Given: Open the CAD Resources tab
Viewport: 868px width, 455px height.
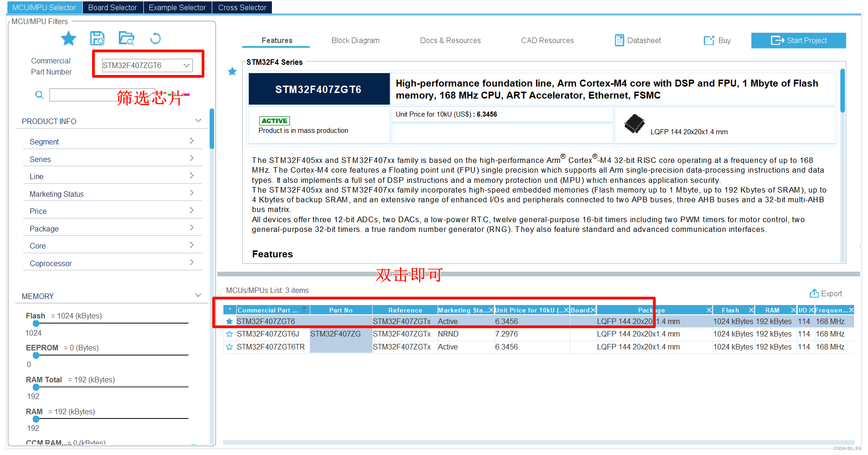Looking at the screenshot, I should [547, 41].
